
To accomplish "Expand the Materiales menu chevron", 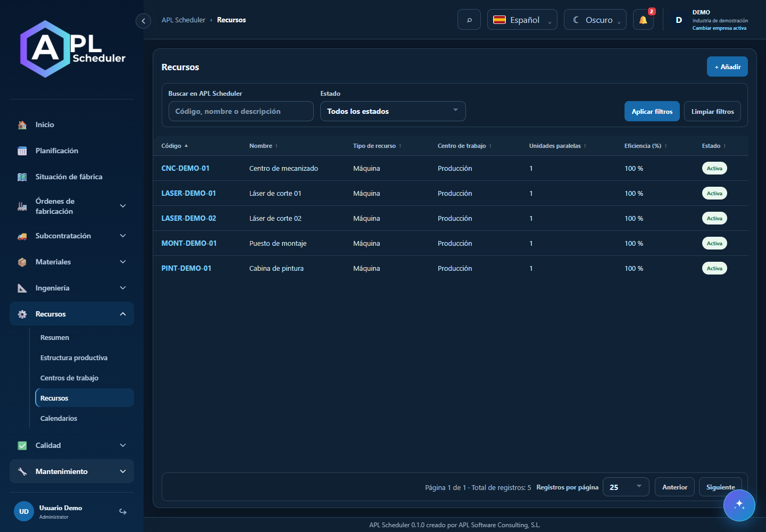I will click(123, 262).
